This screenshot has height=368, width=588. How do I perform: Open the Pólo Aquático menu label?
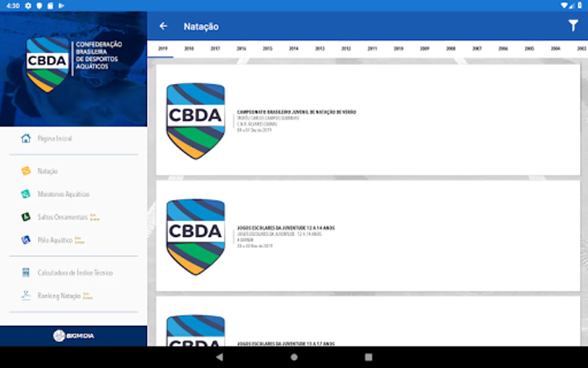click(55, 240)
